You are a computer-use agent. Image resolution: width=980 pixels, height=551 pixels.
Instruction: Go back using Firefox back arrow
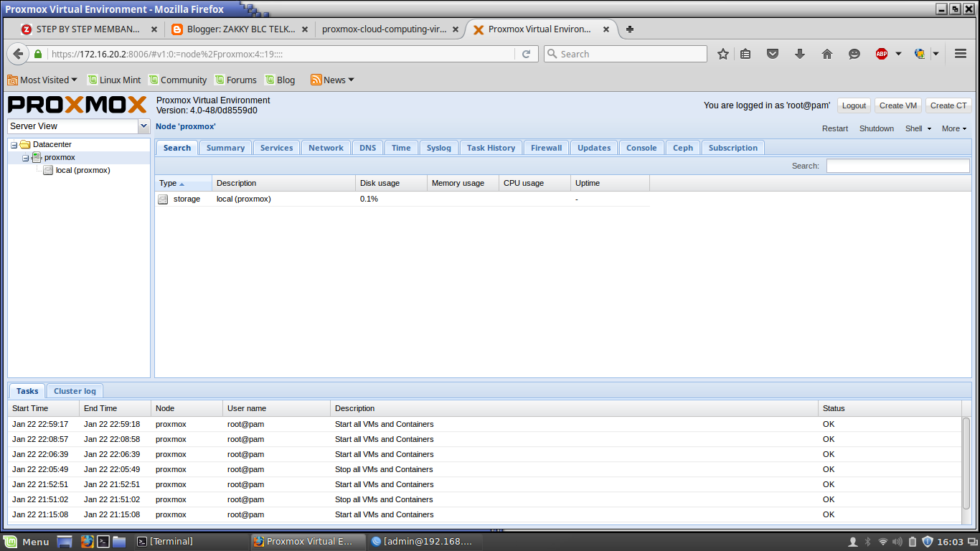[18, 54]
